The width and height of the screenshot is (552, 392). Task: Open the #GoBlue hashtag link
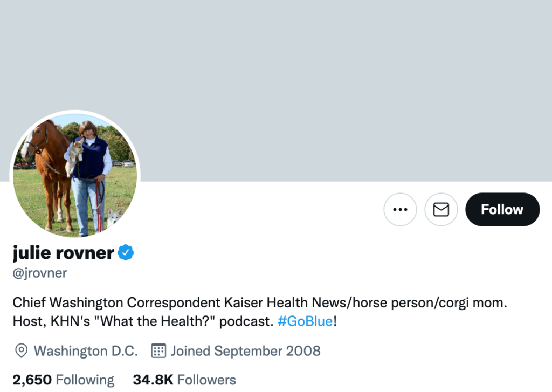click(305, 322)
